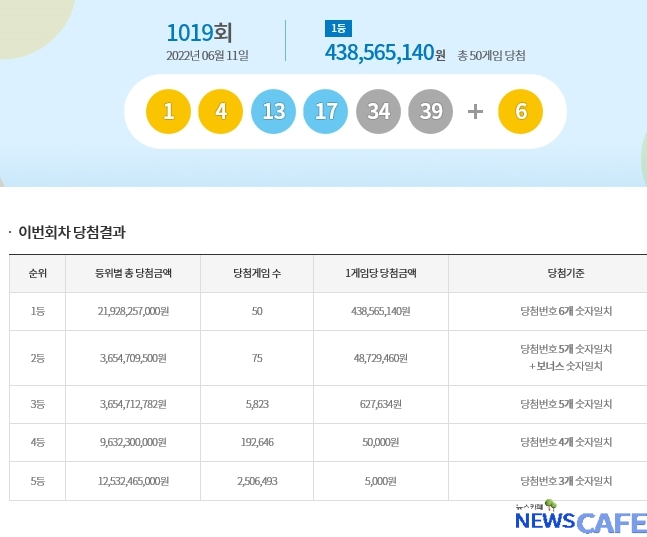
Task: Click the 1019회 draw number heading
Action: (x=199, y=32)
